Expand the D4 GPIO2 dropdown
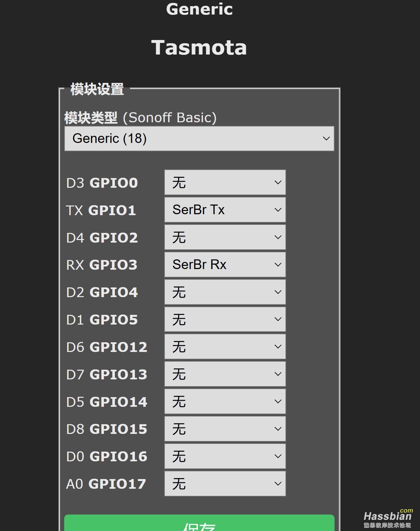The image size is (420, 531). tap(225, 237)
